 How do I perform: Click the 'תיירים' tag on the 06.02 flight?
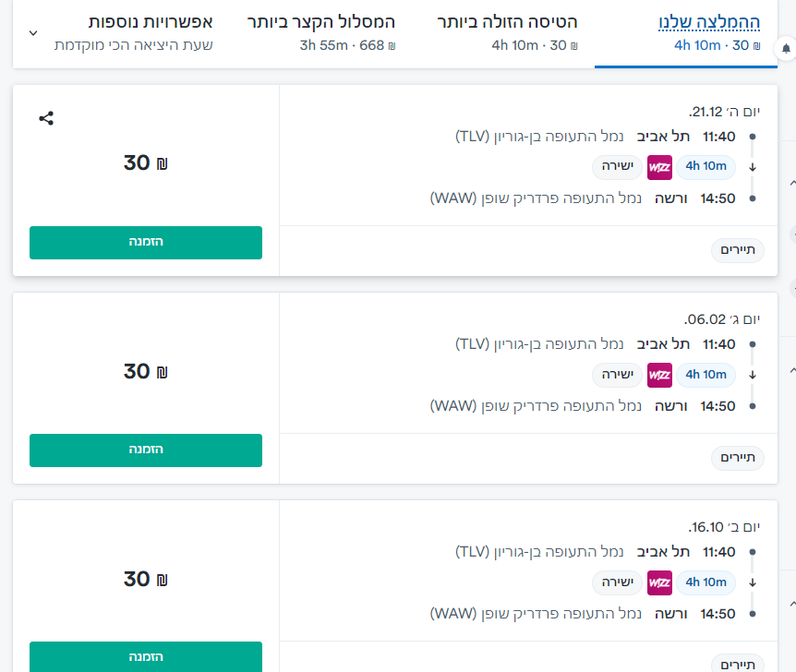[738, 459]
